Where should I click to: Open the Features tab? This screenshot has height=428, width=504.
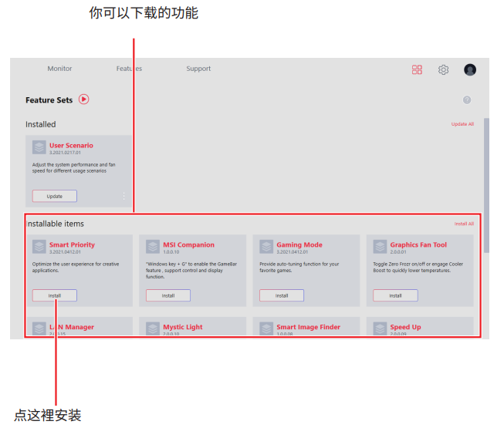tap(129, 69)
